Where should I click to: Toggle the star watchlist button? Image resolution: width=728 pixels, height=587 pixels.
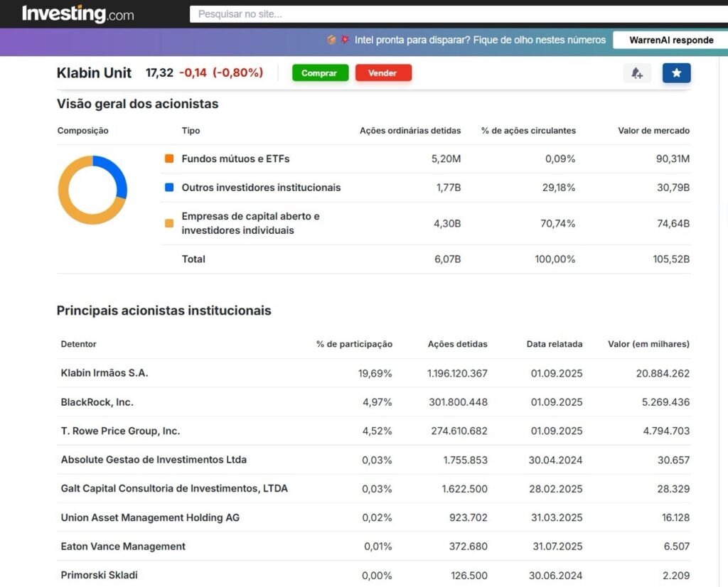(676, 73)
